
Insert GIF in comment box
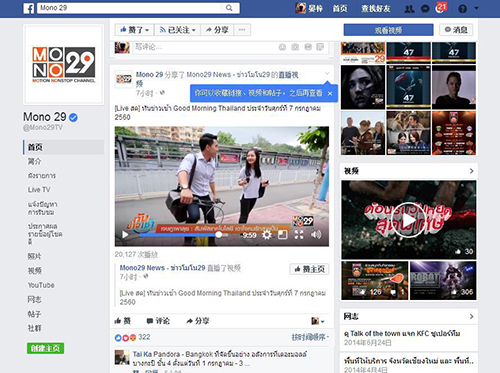[x=308, y=47]
